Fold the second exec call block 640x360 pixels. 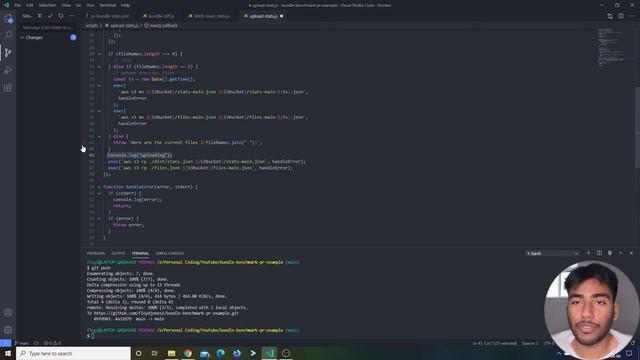click(x=99, y=111)
